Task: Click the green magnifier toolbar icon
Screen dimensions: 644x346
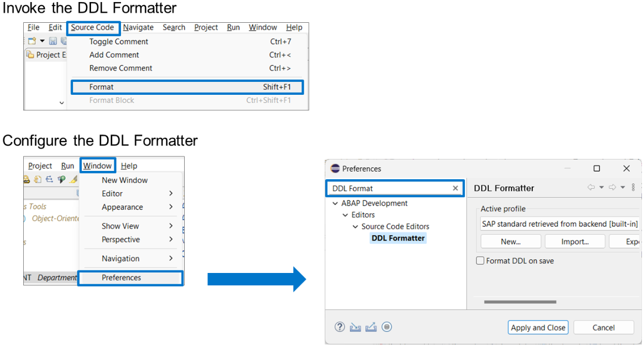Action: coord(62,179)
